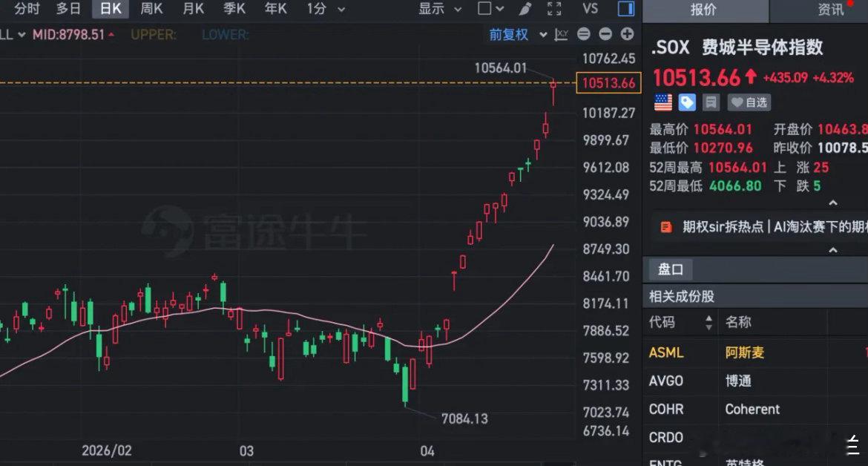
Task: Open the VS compare function
Action: [590, 9]
